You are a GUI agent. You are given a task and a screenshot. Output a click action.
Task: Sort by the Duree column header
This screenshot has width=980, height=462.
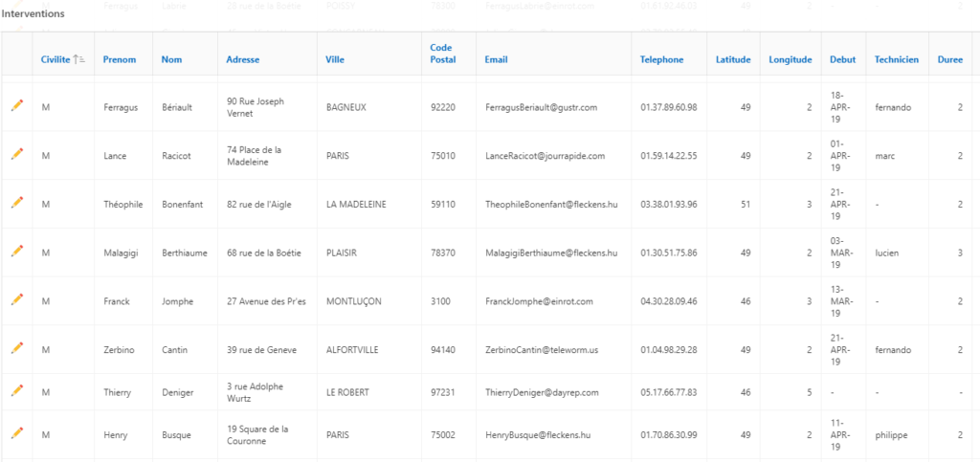[950, 60]
